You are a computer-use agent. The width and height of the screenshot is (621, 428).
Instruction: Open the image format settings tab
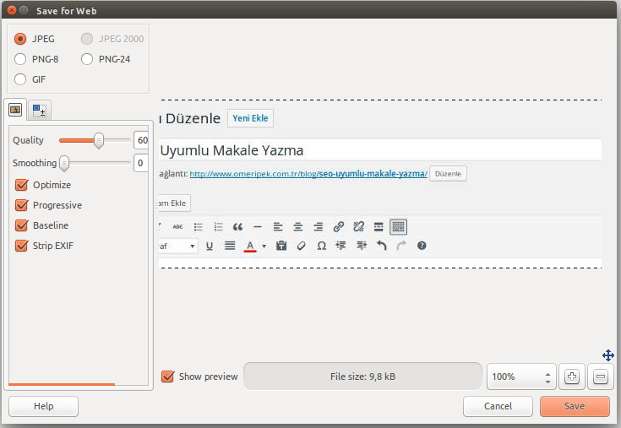[x=15, y=110]
